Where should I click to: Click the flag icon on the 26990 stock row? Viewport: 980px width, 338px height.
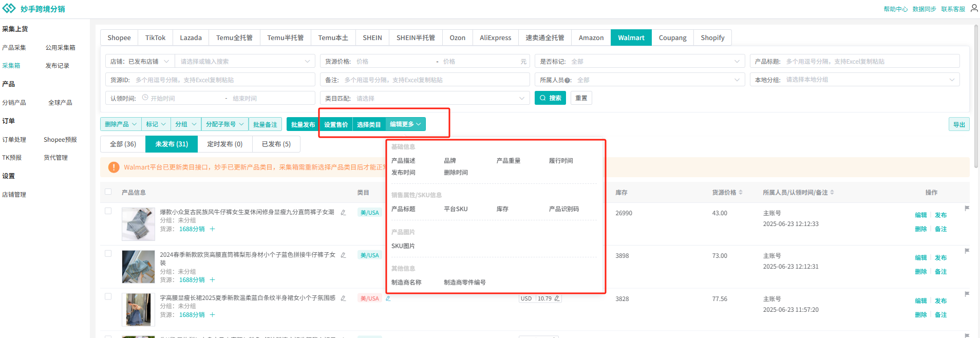pos(967,208)
